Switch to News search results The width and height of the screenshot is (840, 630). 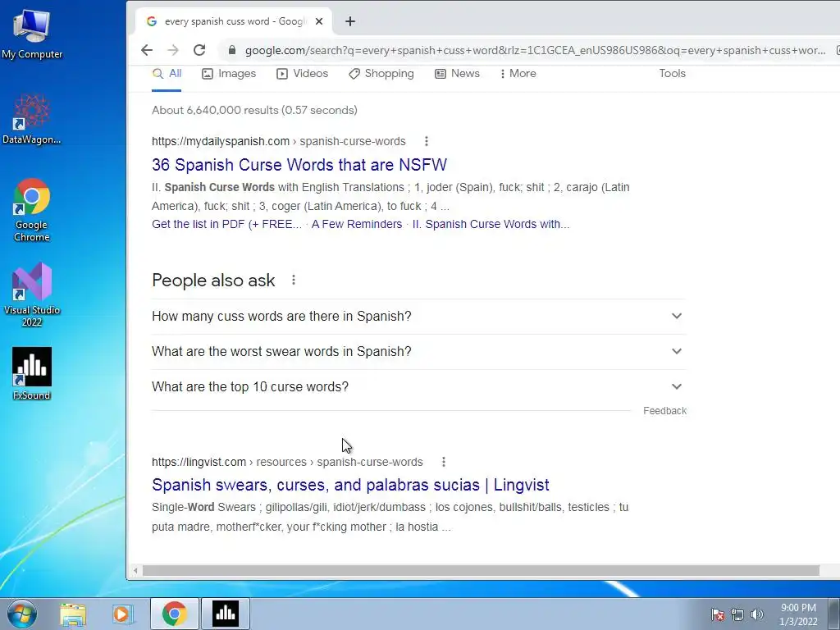(457, 74)
